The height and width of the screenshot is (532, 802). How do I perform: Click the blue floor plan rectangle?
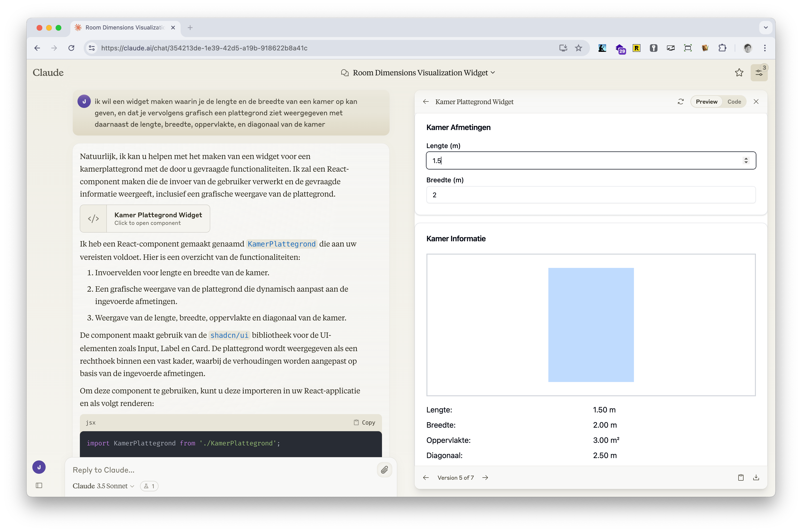pyautogui.click(x=591, y=325)
